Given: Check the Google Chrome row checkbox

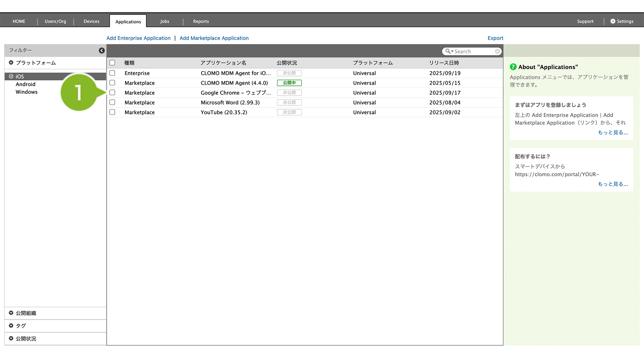Looking at the screenshot, I should click(112, 93).
